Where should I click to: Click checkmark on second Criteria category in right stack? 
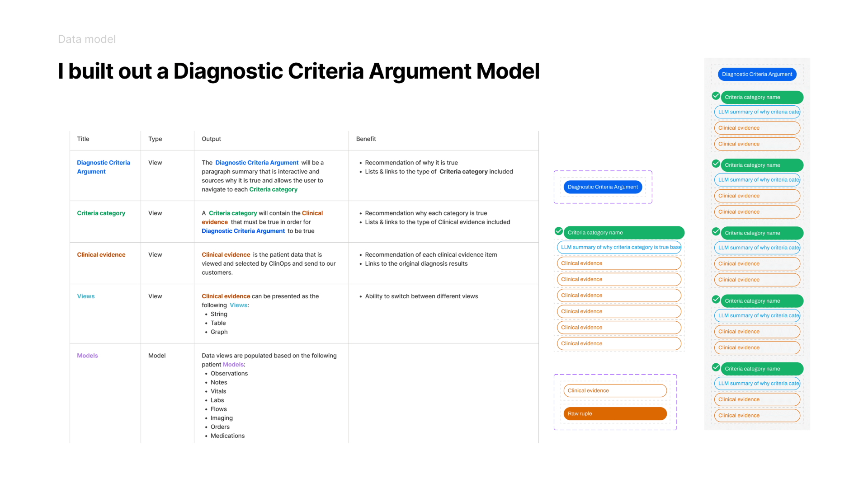tap(716, 164)
